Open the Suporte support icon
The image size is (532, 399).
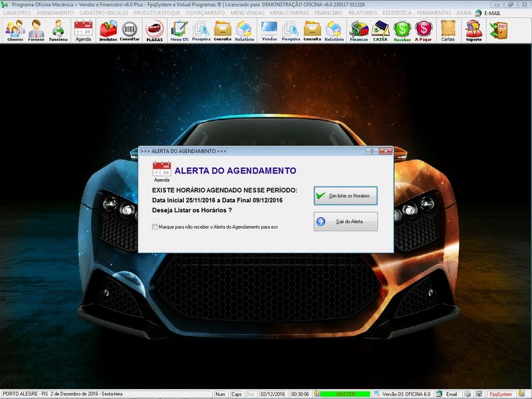click(x=473, y=31)
